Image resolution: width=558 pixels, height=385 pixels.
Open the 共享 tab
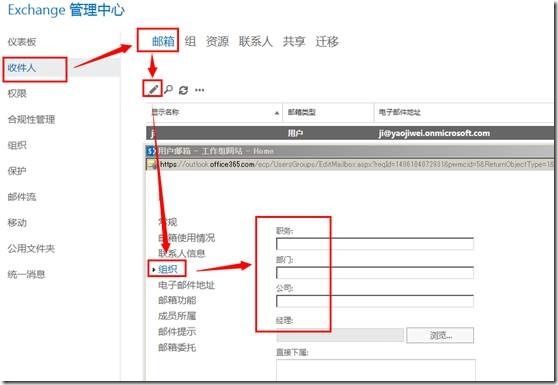(x=294, y=41)
